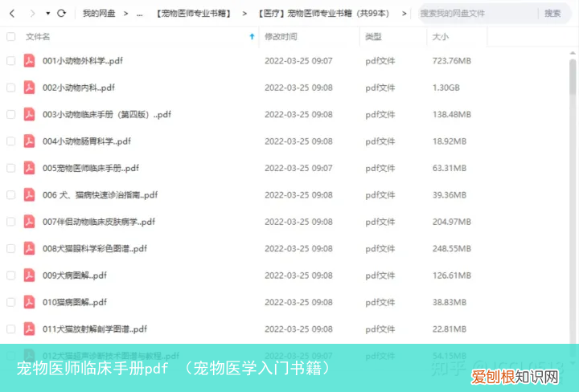
Task: Open 【医疗】宠物医师专业书籍（共99本） breadcrumb
Action: 323,14
